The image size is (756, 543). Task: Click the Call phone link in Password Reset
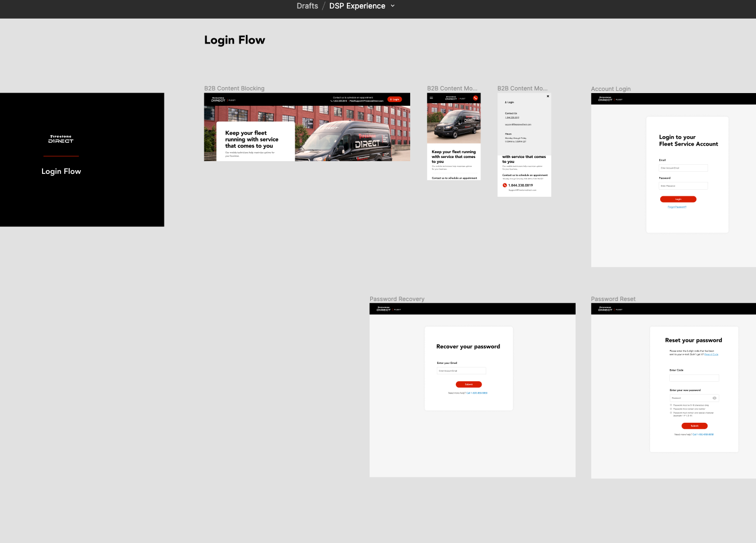click(703, 435)
